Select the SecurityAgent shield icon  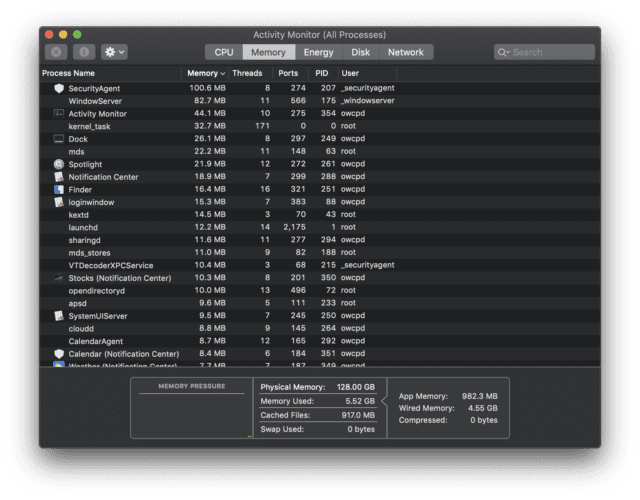pos(59,89)
